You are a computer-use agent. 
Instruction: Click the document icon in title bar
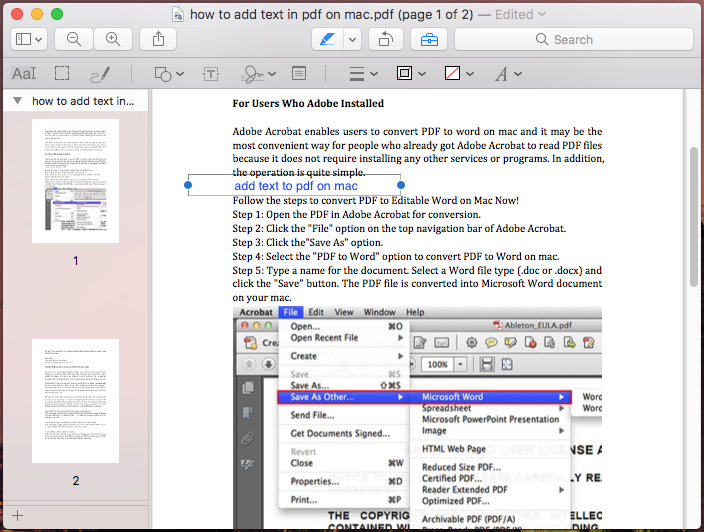coord(178,14)
